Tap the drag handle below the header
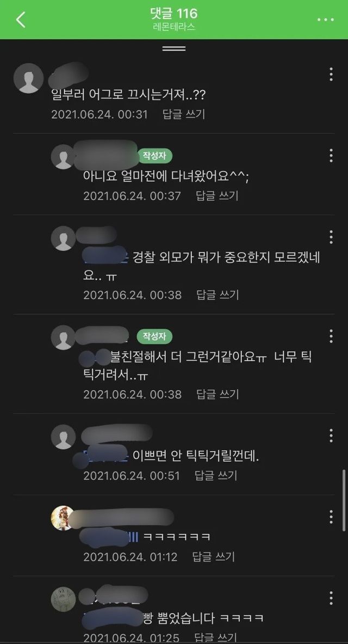The height and width of the screenshot is (644, 348). coord(174,48)
